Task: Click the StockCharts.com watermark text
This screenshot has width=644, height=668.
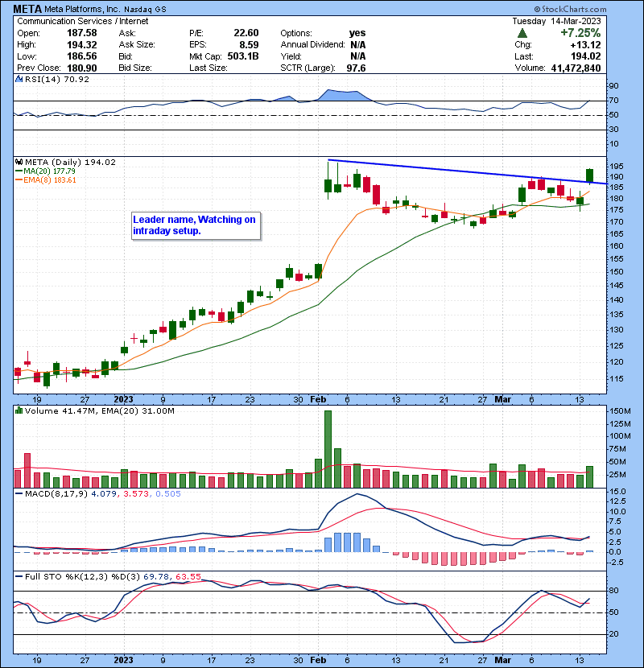Action: pyautogui.click(x=570, y=9)
